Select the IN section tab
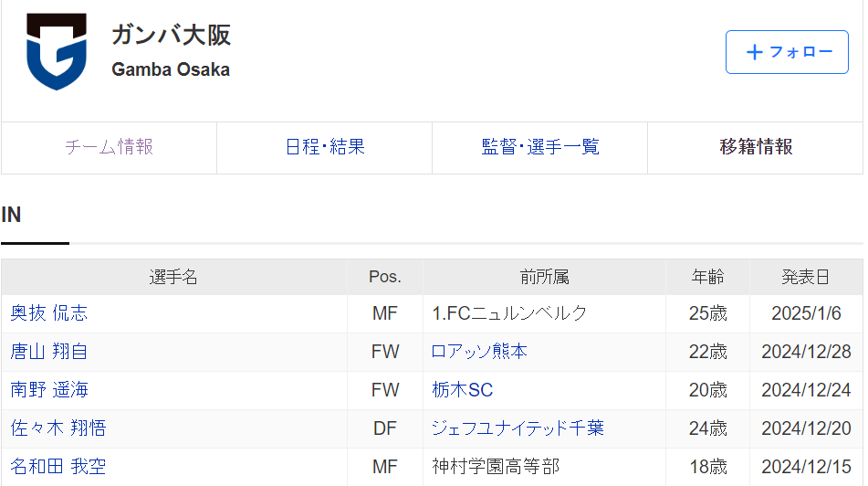868x486 pixels. (12, 216)
